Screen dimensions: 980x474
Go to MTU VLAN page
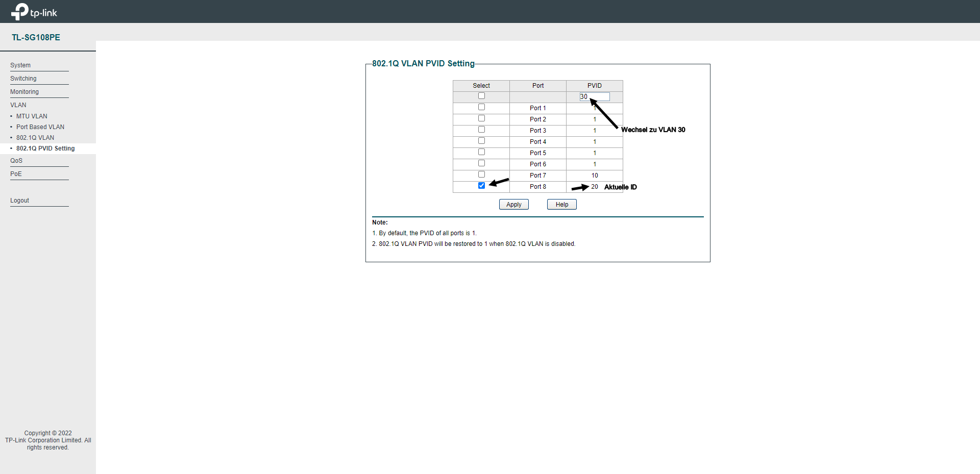[32, 116]
